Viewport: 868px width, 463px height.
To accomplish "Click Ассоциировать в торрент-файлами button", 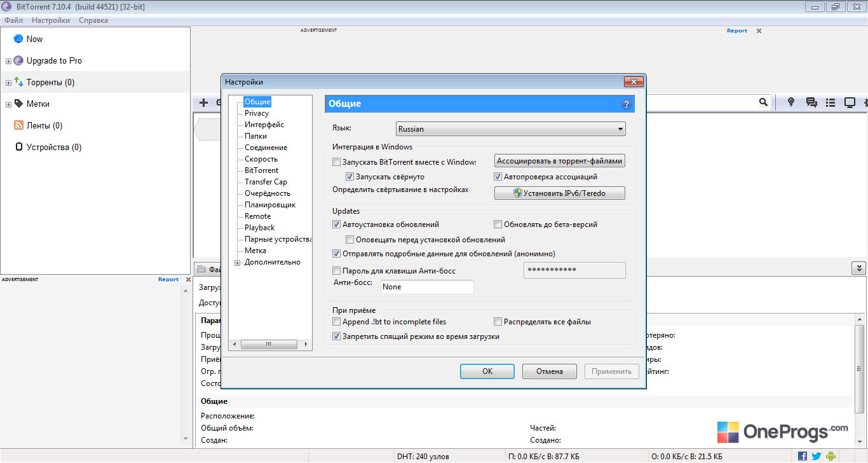I will tap(560, 161).
